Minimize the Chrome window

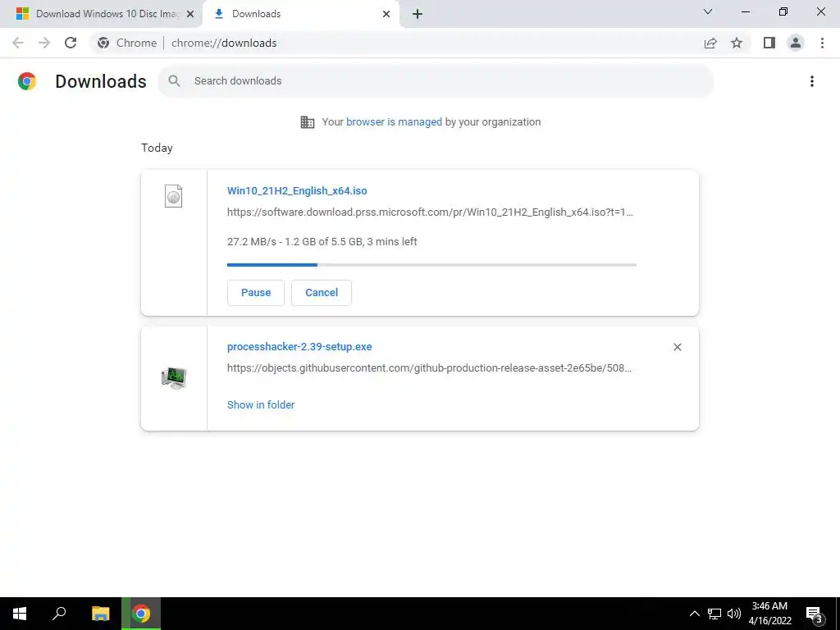[745, 11]
